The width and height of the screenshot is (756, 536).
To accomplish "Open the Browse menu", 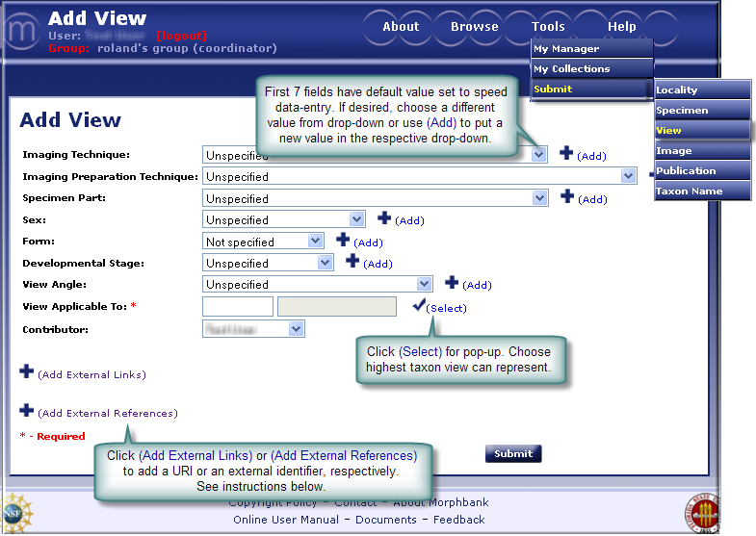I will 474,27.
